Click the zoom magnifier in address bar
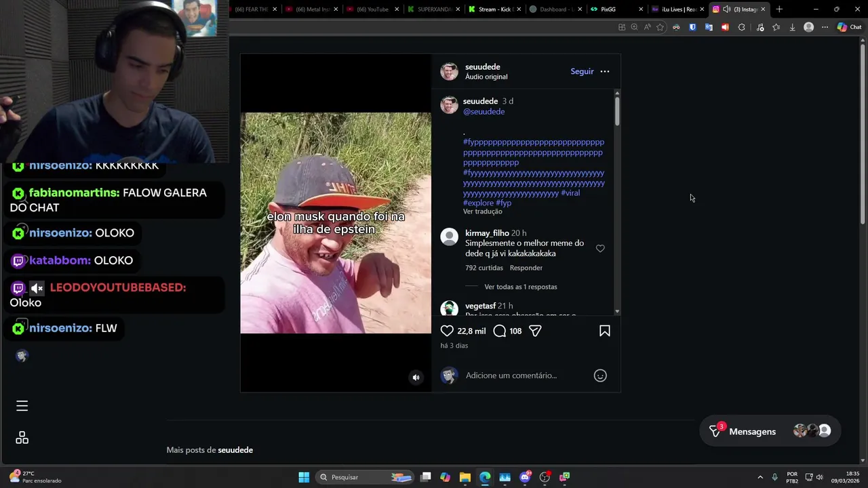The width and height of the screenshot is (868, 488). click(634, 27)
